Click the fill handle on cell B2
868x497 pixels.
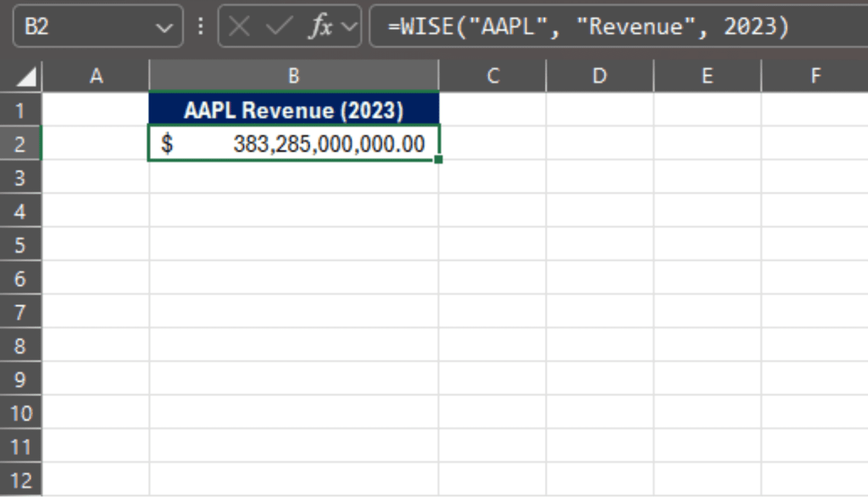[x=439, y=161]
